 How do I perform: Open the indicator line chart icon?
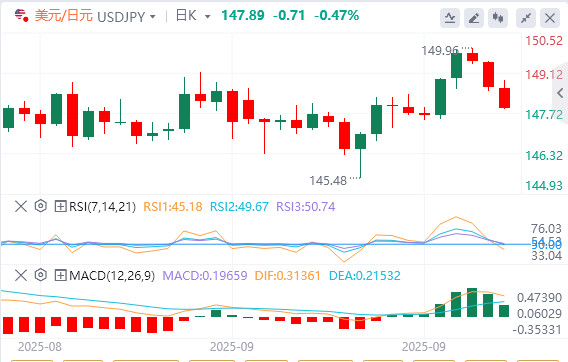point(450,18)
